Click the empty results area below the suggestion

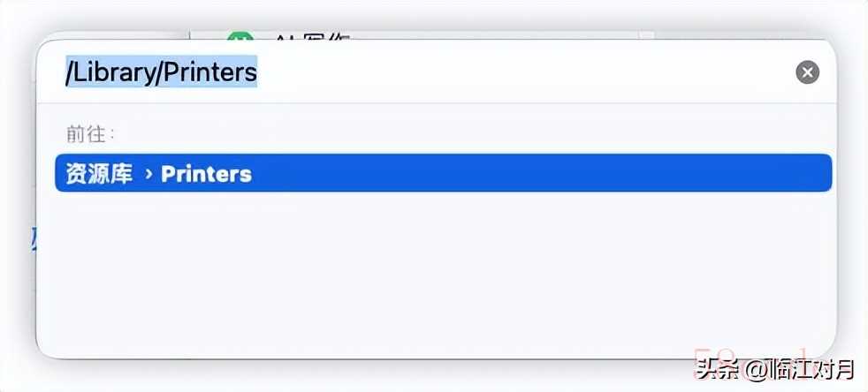click(438, 271)
